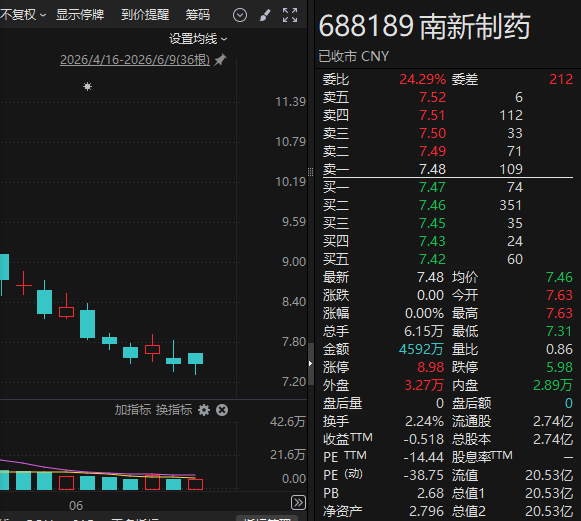Open indicator settings gear icon
Screen dimensions: 581x521
(204, 410)
